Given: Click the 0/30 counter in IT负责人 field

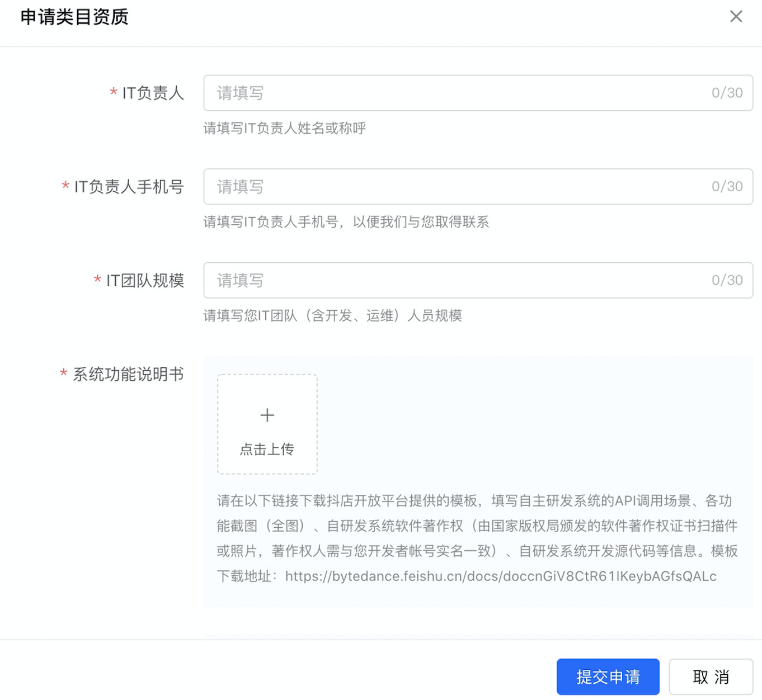Looking at the screenshot, I should pyautogui.click(x=727, y=93).
